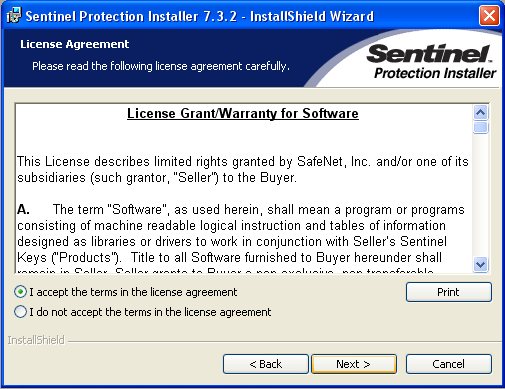Click the empty scrollbar track below thumb
The width and height of the screenshot is (505, 389).
pyautogui.click(x=480, y=195)
